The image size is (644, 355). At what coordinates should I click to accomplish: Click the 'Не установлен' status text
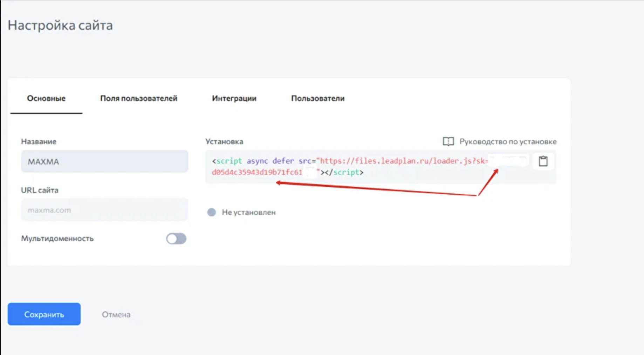coord(248,212)
